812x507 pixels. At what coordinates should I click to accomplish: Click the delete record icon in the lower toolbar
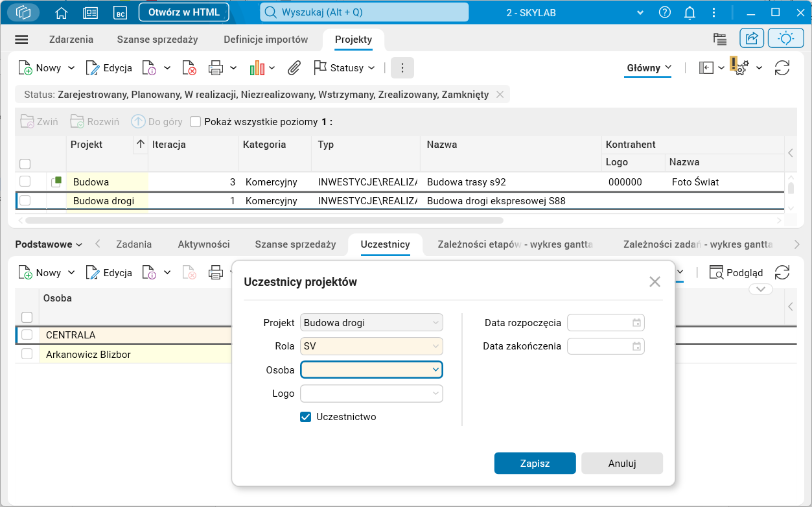[x=189, y=272]
